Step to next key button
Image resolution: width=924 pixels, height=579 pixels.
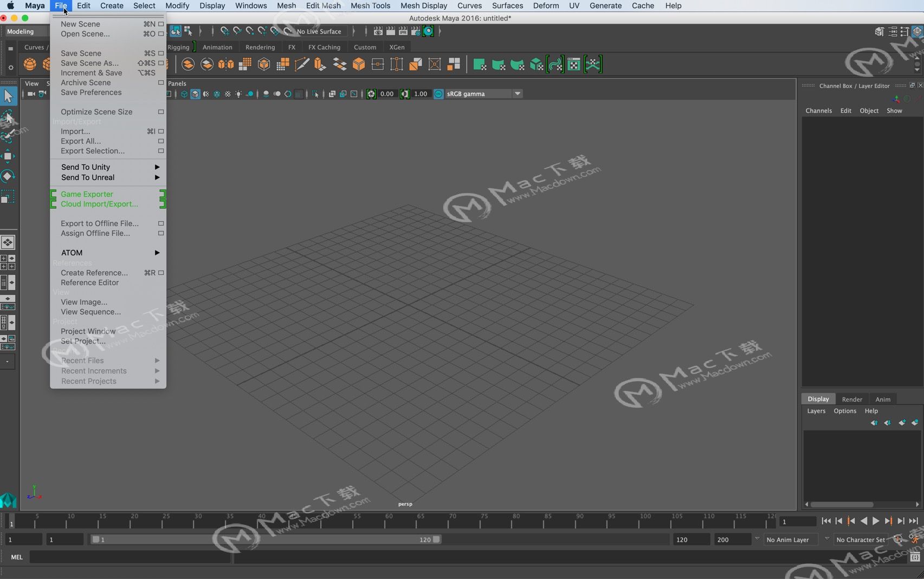[x=888, y=521]
